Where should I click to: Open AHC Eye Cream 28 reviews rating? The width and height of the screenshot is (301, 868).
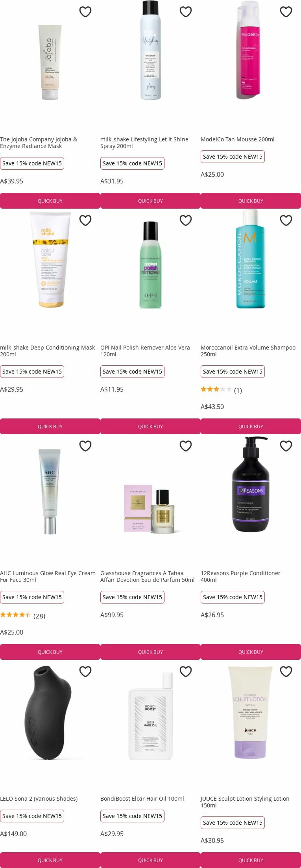tap(23, 615)
